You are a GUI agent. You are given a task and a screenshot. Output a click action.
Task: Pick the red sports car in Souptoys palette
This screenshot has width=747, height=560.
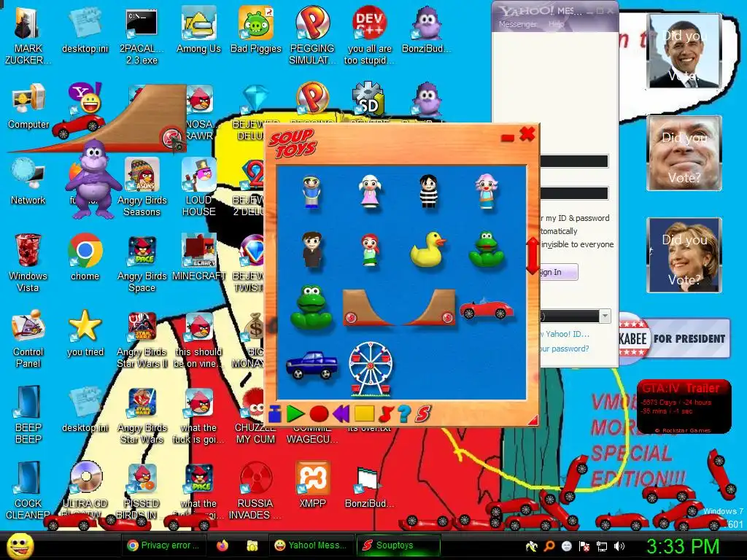[487, 308]
